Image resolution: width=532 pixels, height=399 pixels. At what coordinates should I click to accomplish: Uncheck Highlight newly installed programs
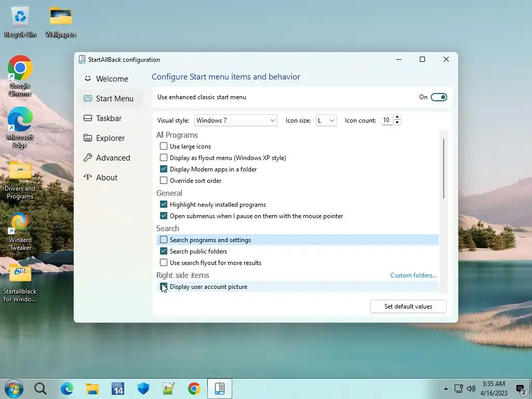click(164, 204)
